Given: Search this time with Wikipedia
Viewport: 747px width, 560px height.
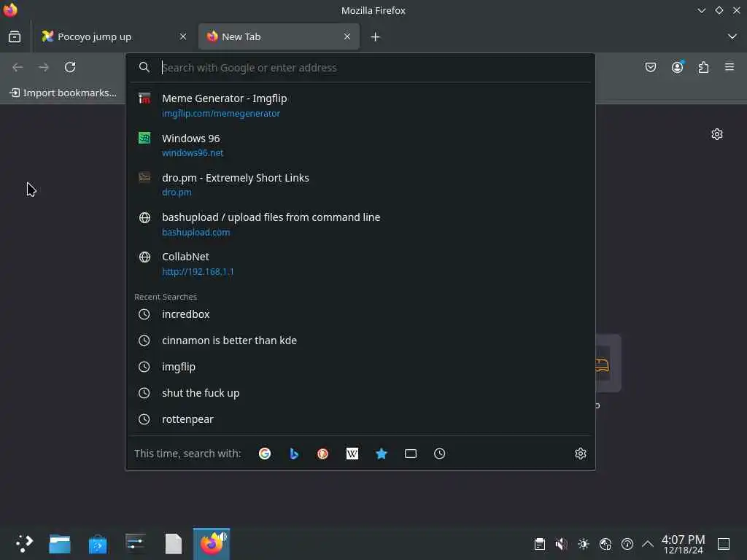Looking at the screenshot, I should [x=352, y=454].
